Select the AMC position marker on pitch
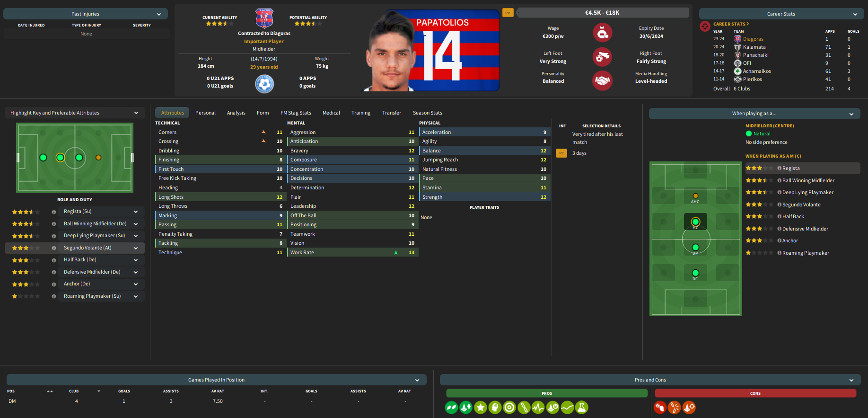Image resolution: width=868 pixels, height=418 pixels. pos(695,196)
